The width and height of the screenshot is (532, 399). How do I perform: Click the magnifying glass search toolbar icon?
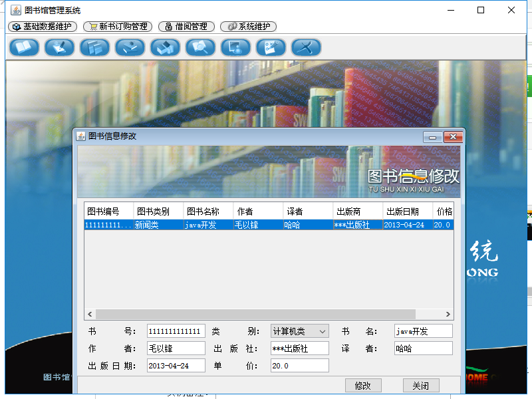pyautogui.click(x=200, y=48)
